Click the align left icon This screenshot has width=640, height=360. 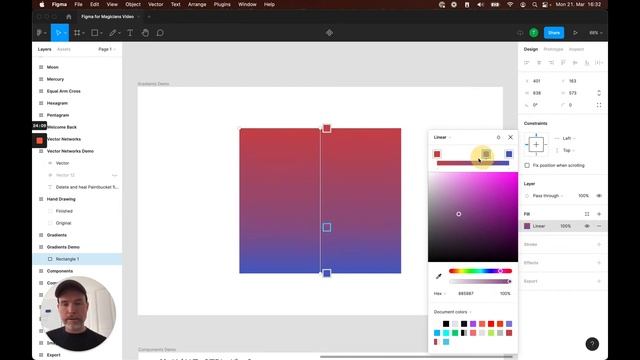point(527,62)
